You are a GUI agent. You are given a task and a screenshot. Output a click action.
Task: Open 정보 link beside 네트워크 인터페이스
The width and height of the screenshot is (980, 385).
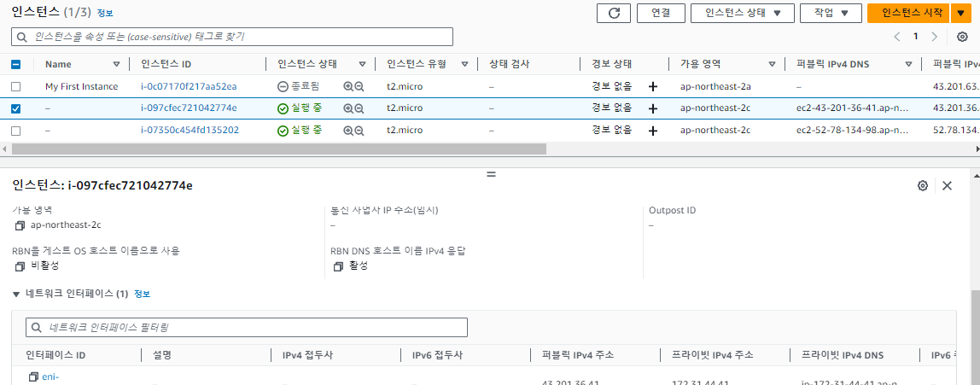[142, 294]
